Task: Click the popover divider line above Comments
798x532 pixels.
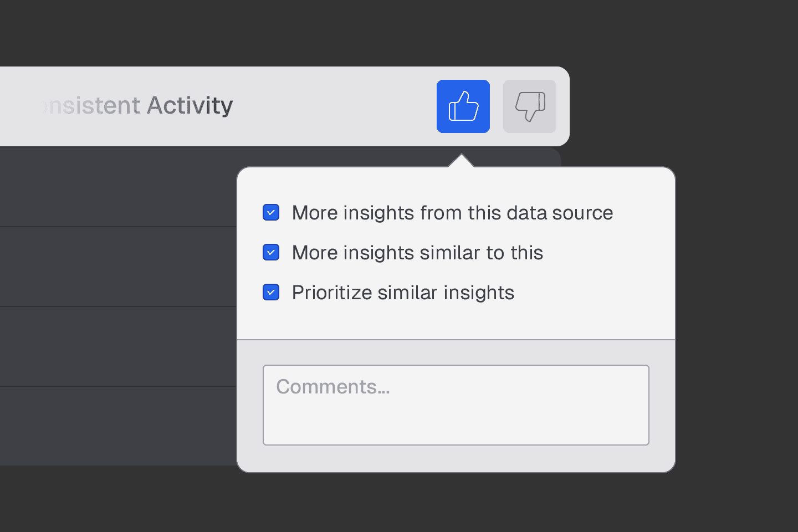Action: click(x=456, y=339)
